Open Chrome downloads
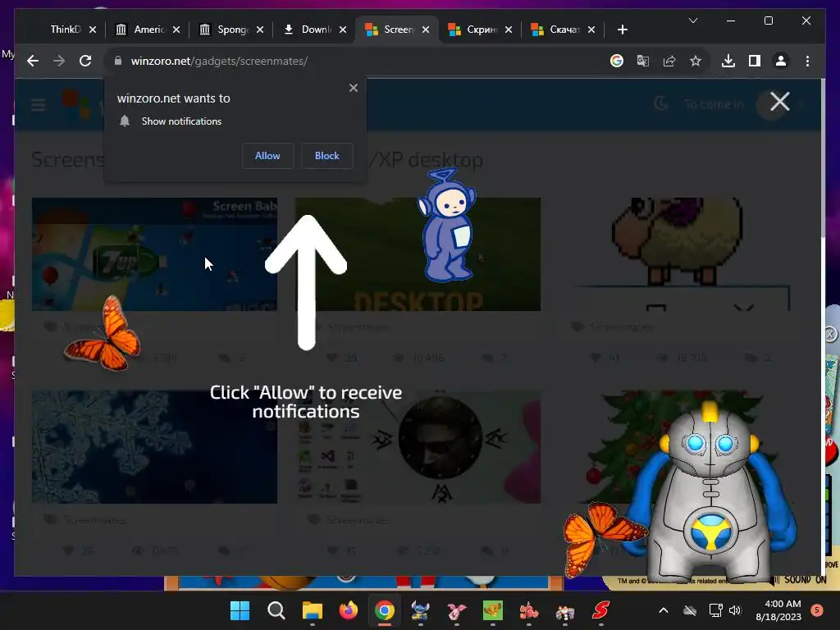The height and width of the screenshot is (630, 840). (x=728, y=61)
